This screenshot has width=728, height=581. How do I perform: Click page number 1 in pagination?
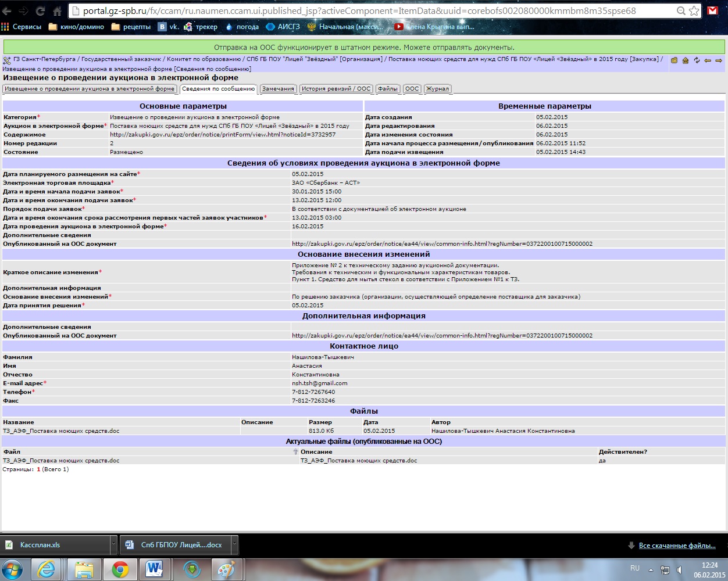38,469
